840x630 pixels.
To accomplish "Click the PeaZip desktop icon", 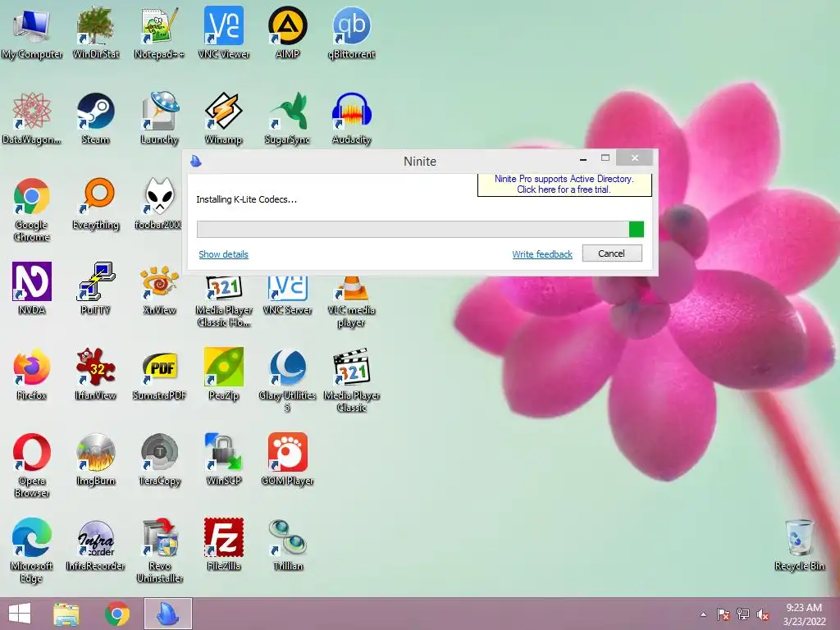I will click(223, 375).
